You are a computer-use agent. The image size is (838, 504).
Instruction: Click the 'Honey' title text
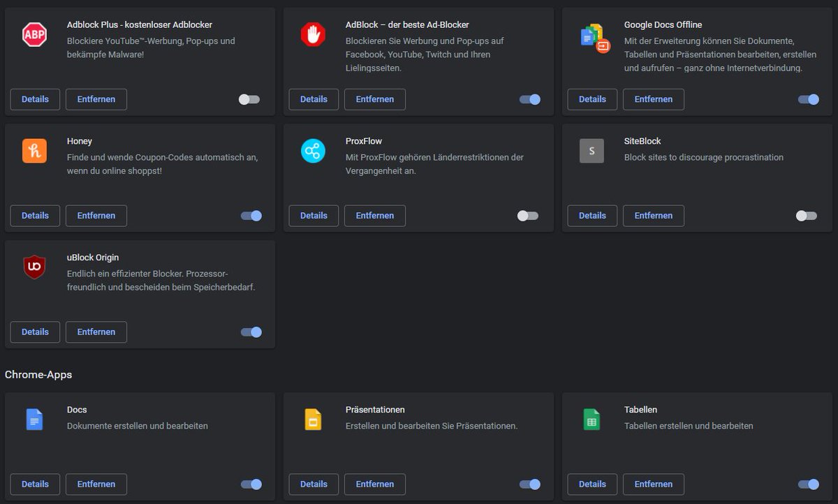pyautogui.click(x=80, y=141)
